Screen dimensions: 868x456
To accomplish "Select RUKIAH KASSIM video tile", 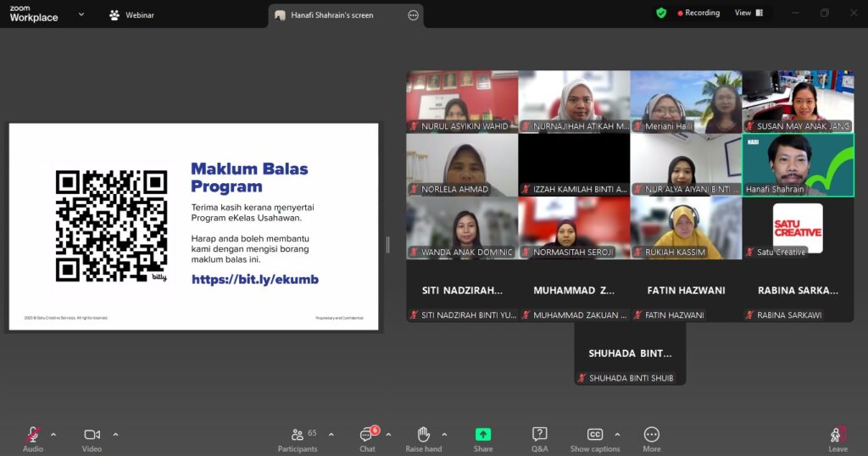I will [686, 228].
